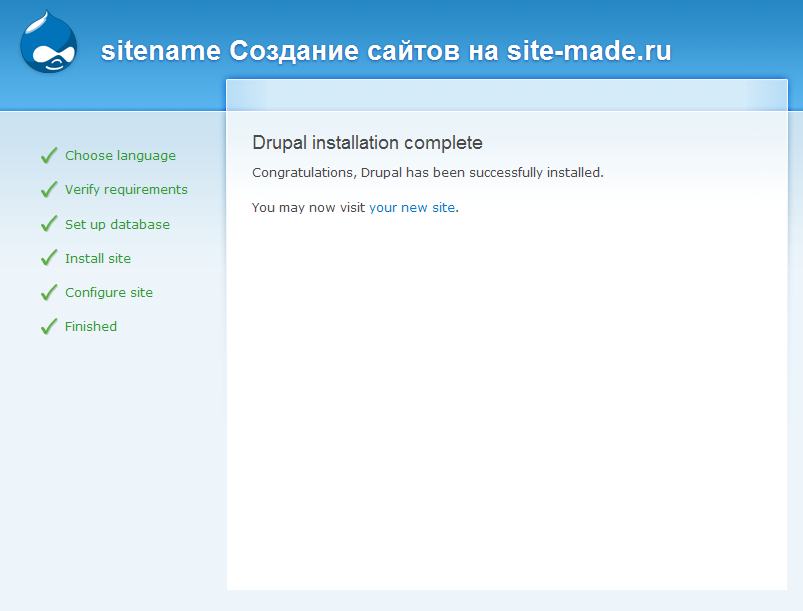Click the checkmark beside Configure site

click(49, 292)
